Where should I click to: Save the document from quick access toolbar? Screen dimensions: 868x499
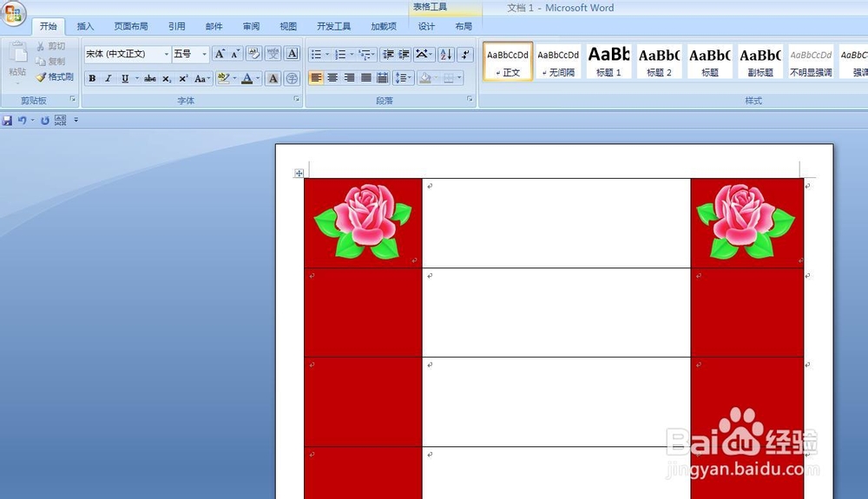[x=7, y=120]
